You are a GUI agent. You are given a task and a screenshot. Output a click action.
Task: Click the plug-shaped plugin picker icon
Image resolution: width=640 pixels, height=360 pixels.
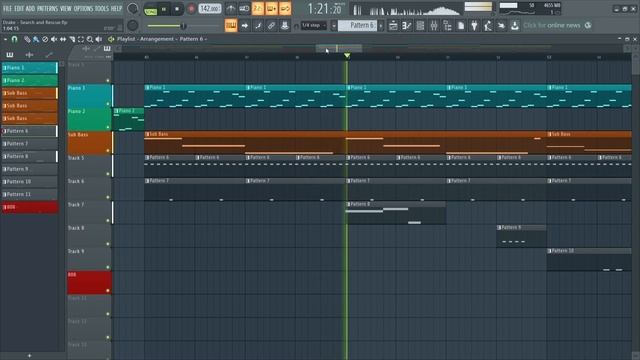click(x=474, y=26)
